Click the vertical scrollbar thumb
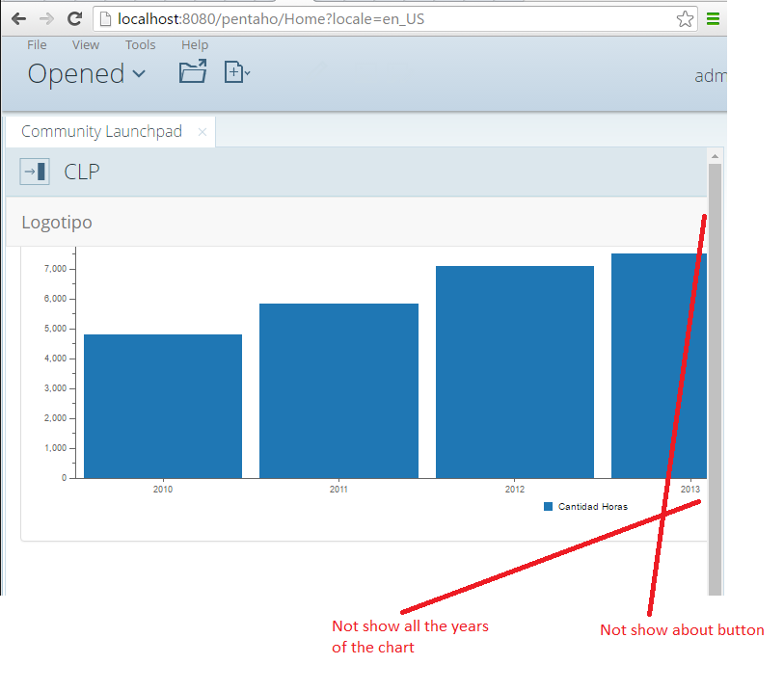Screen dimensions: 784x691 [x=715, y=380]
